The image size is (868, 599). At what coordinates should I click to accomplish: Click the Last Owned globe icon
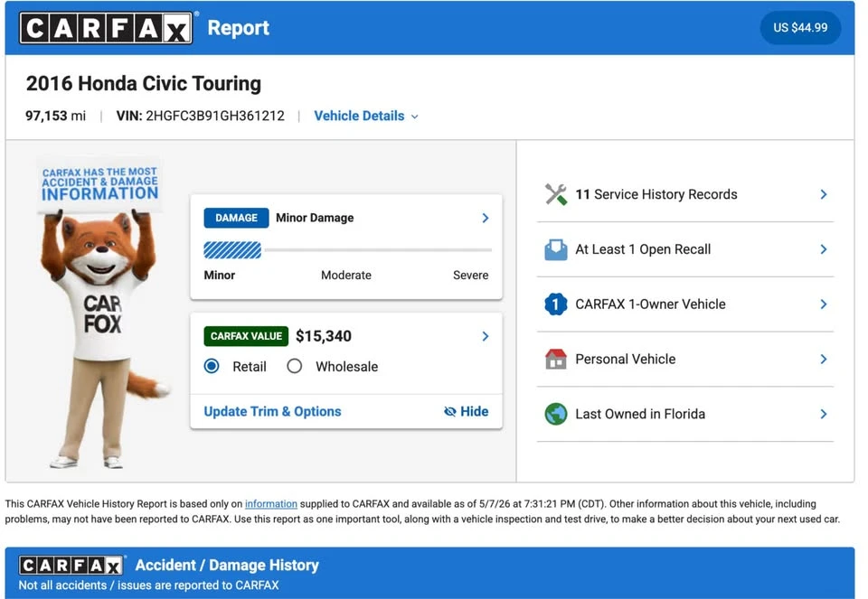556,414
